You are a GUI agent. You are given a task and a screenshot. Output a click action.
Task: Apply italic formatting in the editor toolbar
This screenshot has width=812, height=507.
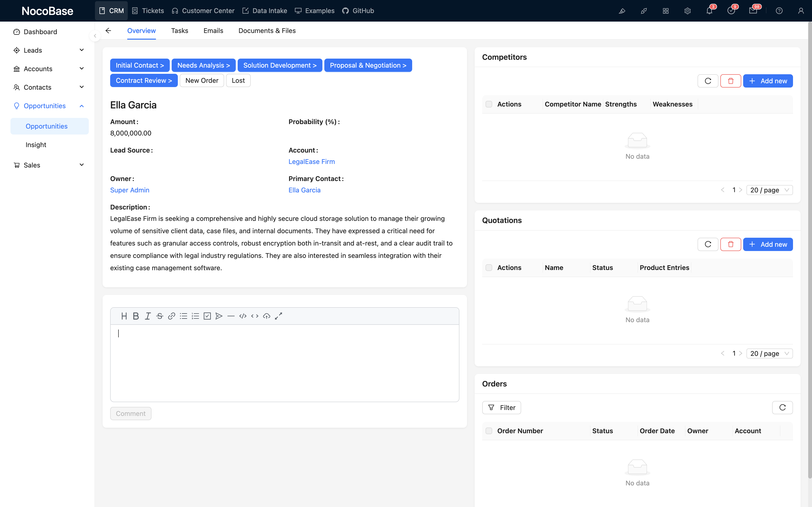[x=148, y=316]
